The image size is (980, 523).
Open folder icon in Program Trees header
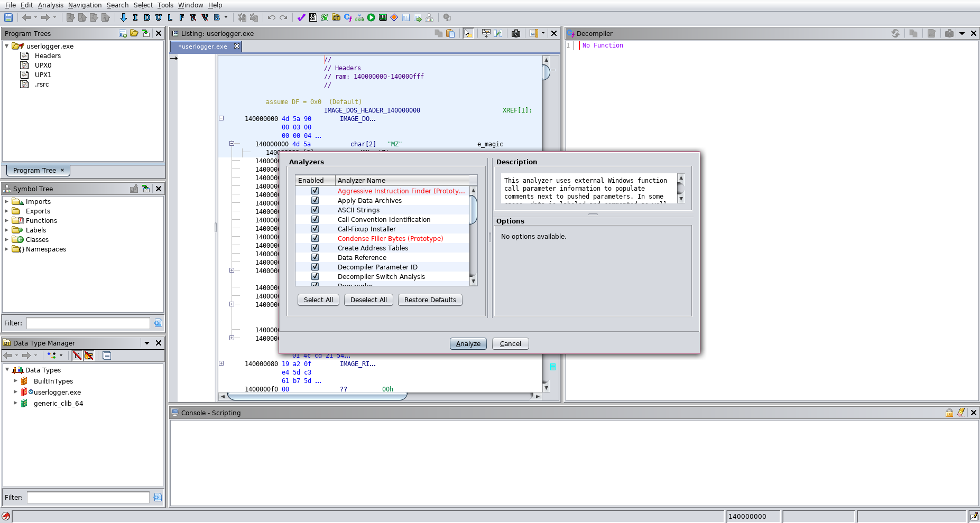point(134,33)
